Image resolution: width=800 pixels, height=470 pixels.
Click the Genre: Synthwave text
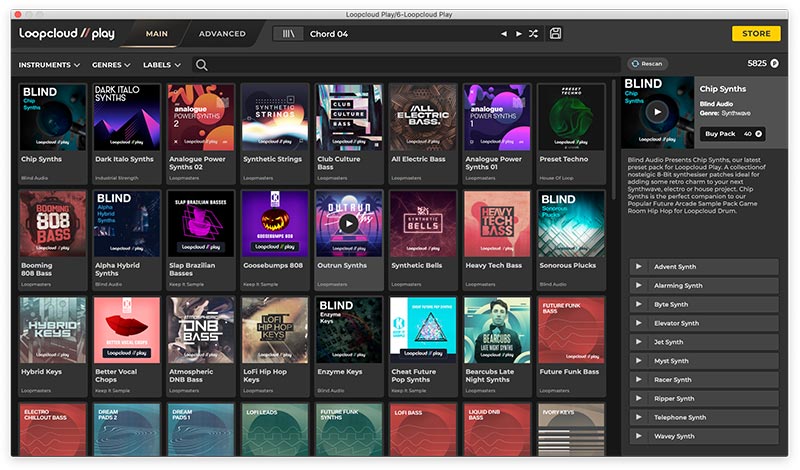tap(724, 113)
